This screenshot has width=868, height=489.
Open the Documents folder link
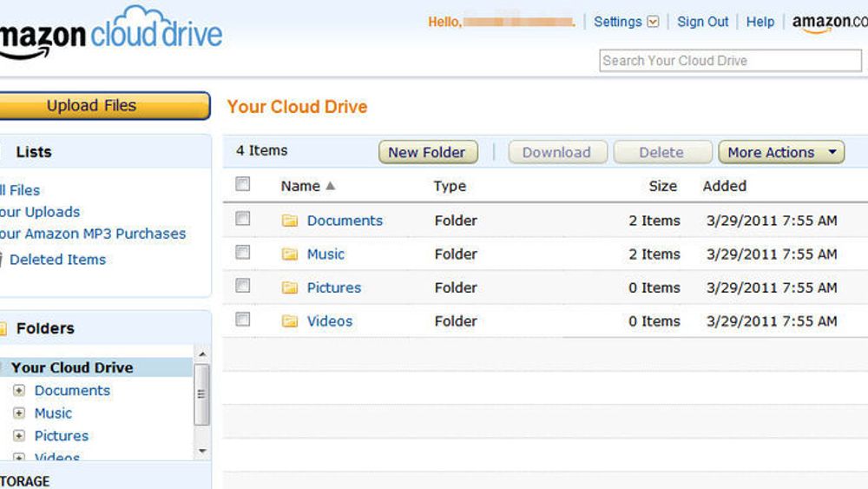pyautogui.click(x=345, y=221)
